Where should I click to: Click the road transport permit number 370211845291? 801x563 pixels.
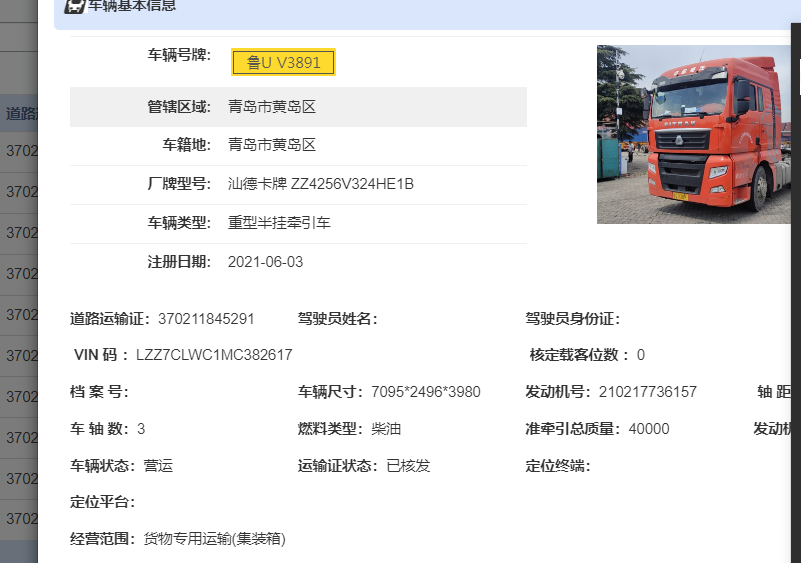tap(206, 319)
